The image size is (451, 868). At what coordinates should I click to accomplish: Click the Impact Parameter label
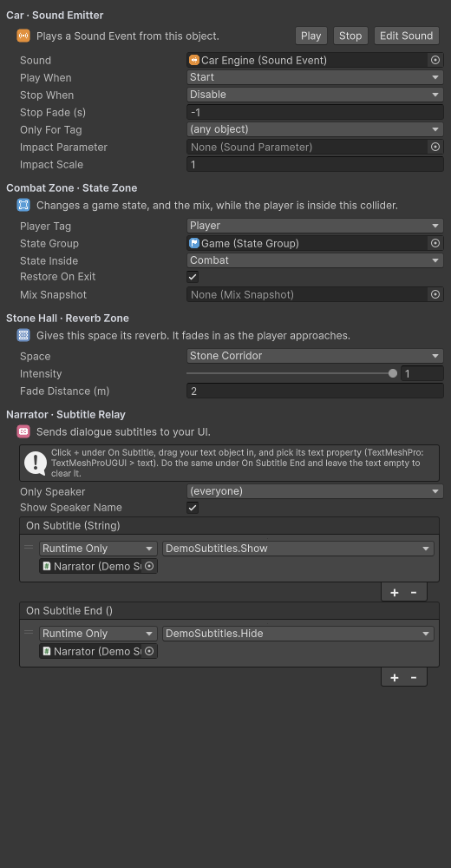coord(63,148)
